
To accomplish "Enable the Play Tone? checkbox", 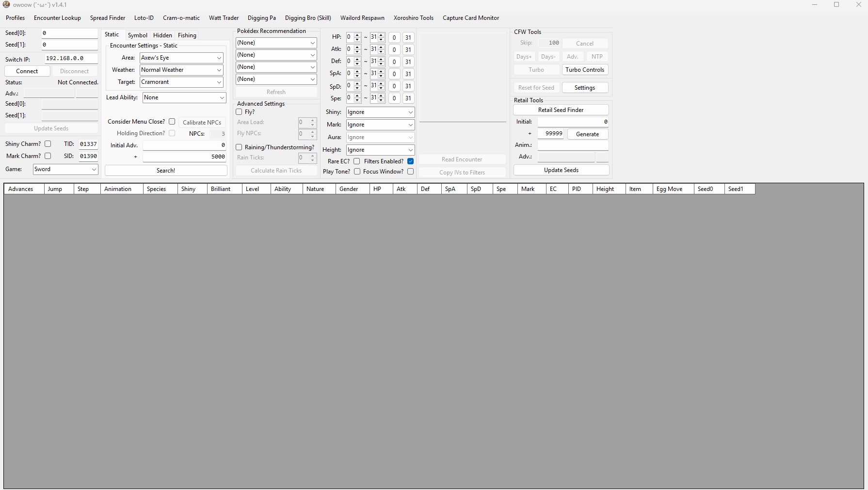I will tap(357, 172).
